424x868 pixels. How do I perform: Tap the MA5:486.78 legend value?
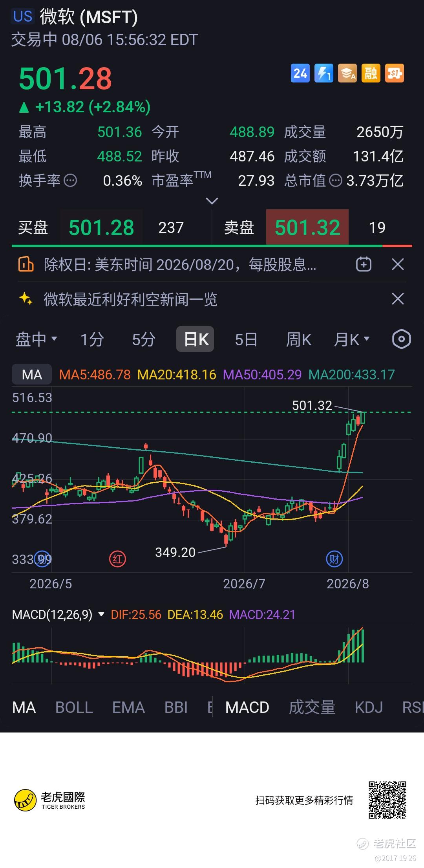point(95,374)
